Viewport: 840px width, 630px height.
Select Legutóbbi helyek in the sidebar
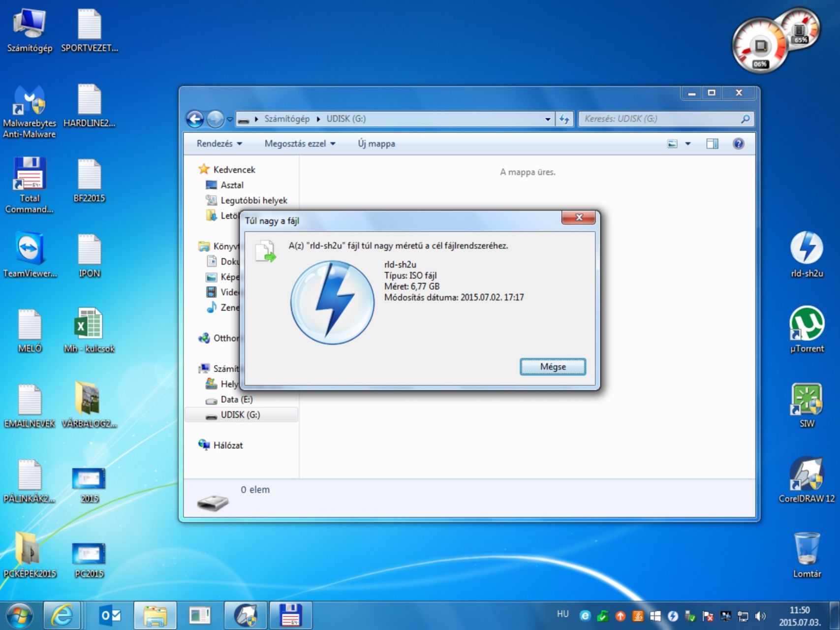254,200
